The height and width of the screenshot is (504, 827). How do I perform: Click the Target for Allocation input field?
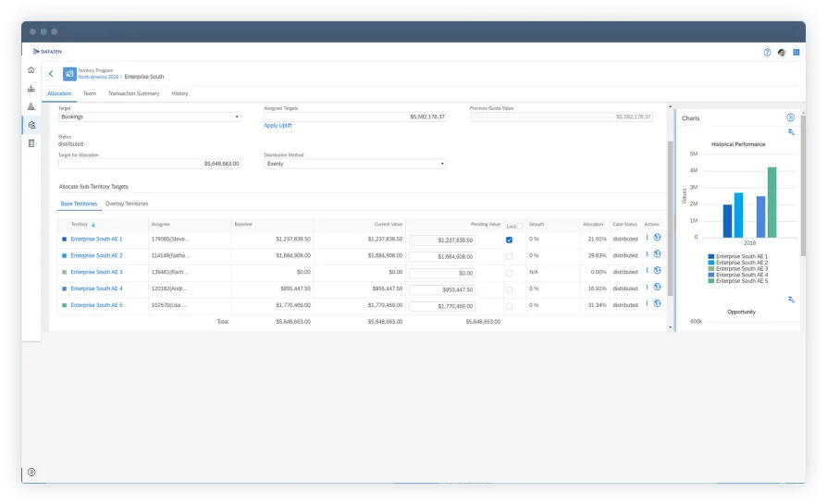[149, 164]
